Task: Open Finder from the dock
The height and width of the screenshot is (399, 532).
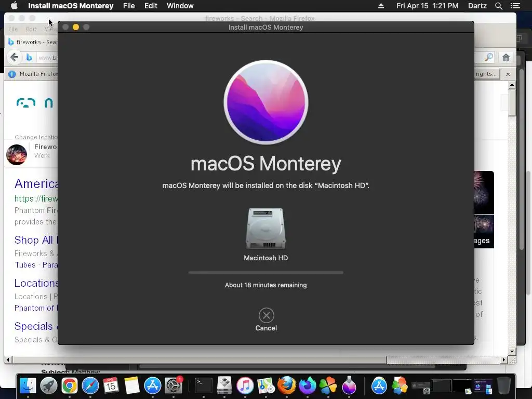Action: [28, 386]
